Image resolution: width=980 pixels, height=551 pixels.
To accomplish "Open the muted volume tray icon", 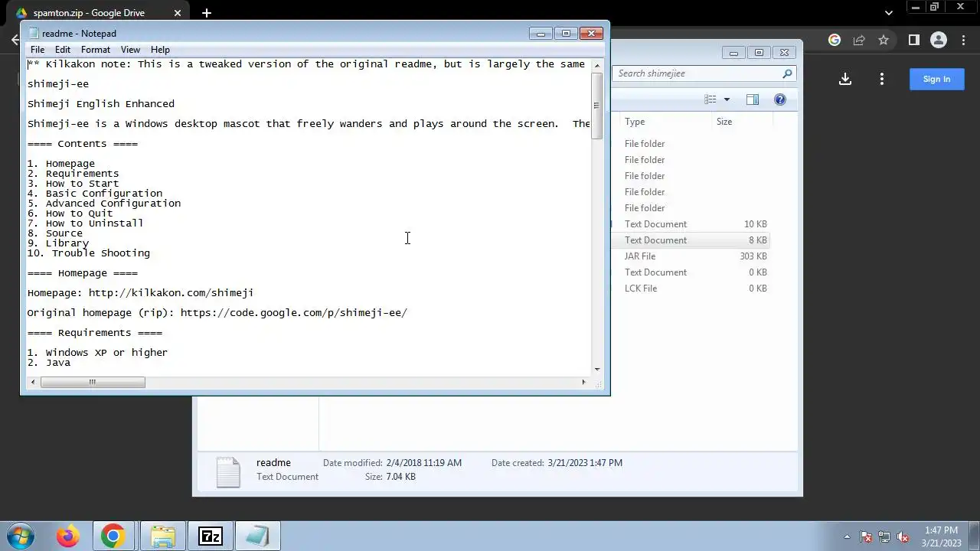I will pyautogui.click(x=903, y=536).
